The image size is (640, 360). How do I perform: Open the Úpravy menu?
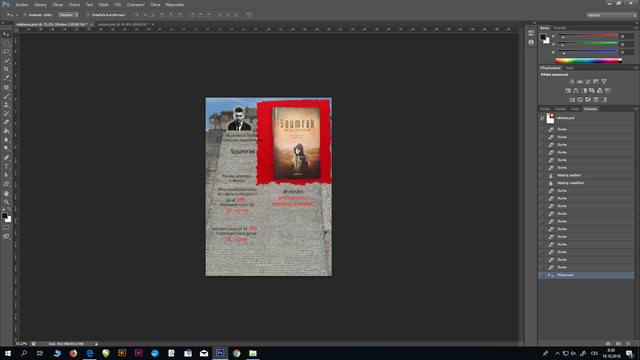(x=40, y=5)
